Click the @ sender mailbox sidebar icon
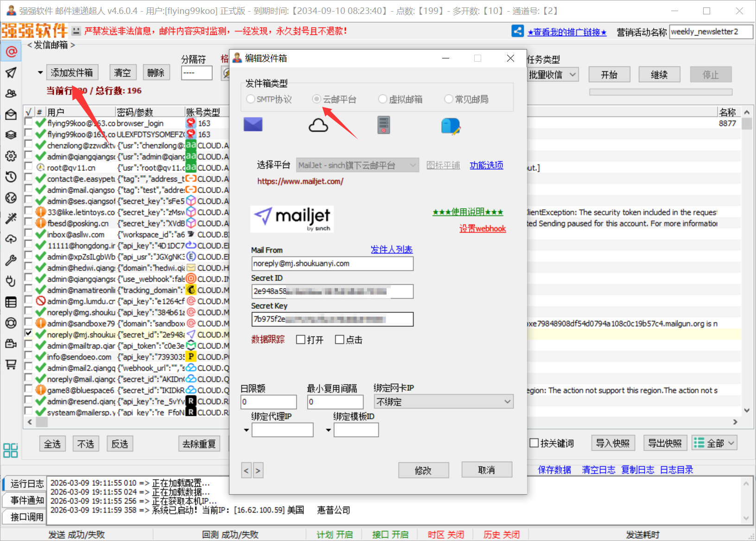Viewport: 756px width, 541px height. click(x=11, y=51)
